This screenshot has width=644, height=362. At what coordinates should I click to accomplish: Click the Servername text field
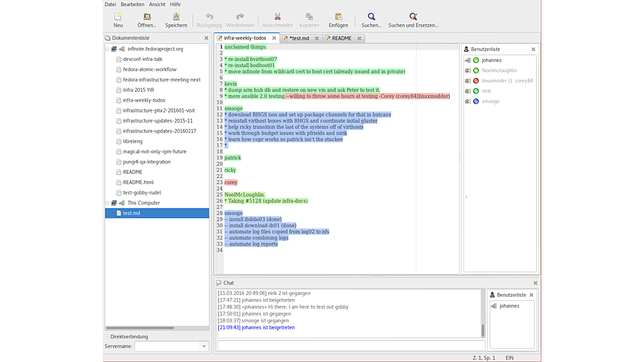[x=167, y=347]
